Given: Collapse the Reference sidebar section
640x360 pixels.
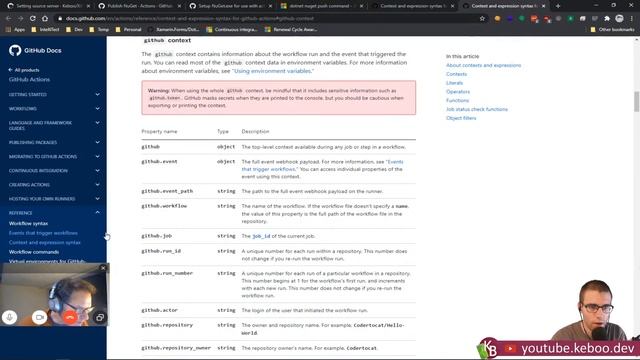Looking at the screenshot, I should click(54, 213).
